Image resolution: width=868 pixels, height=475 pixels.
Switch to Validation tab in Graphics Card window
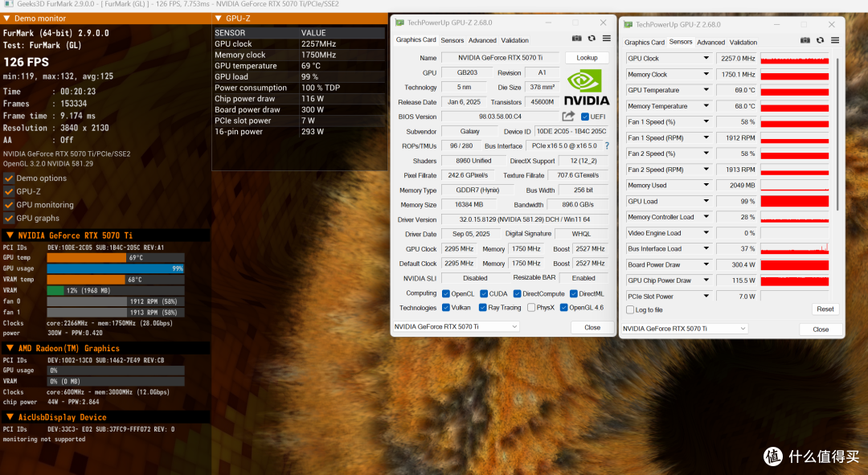[515, 40]
